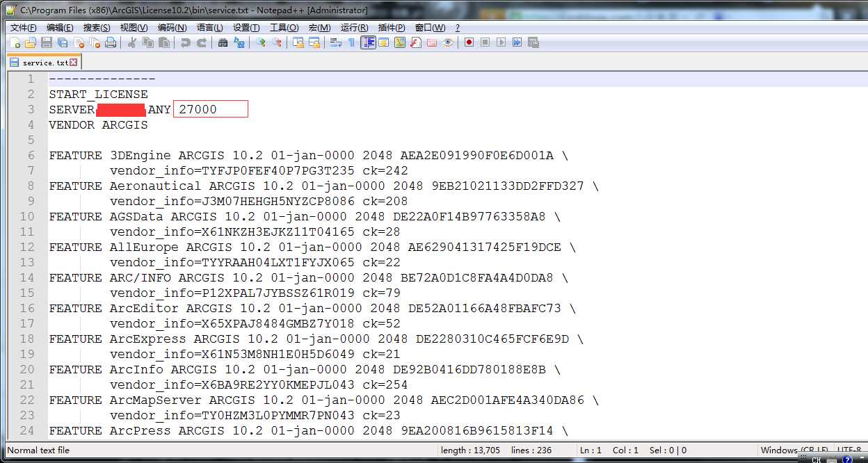The image size is (868, 463).
Task: Open the 语言(L) menu
Action: pos(209,28)
